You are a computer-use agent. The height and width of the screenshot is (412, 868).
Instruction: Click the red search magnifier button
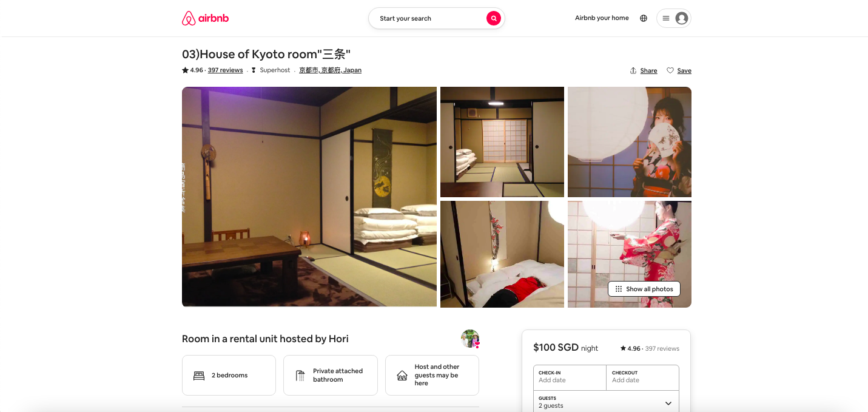[494, 18]
